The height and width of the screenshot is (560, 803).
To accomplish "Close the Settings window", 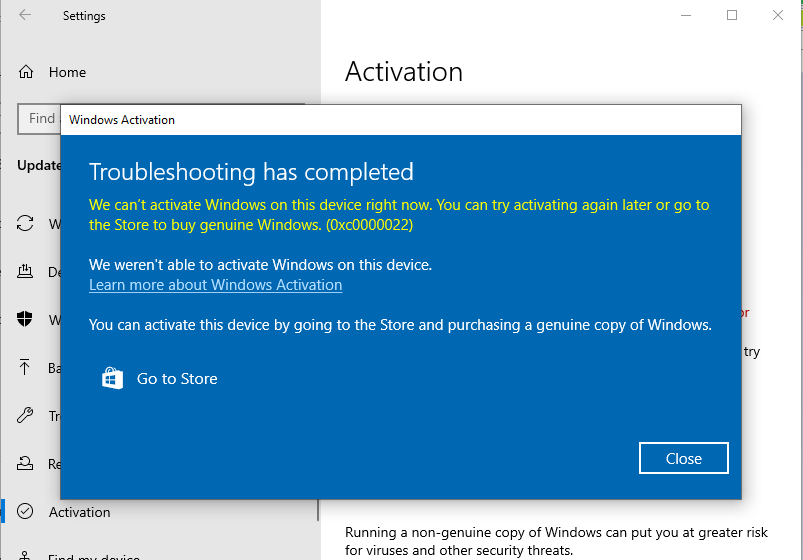I will point(777,15).
